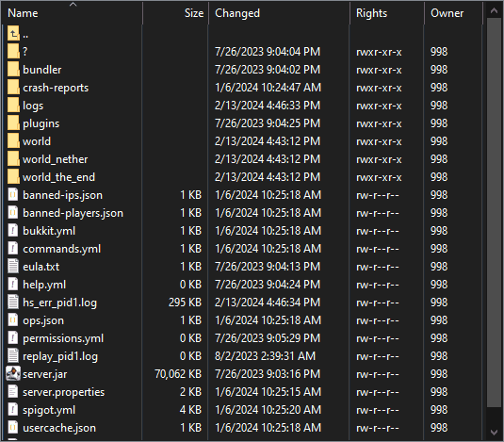Select the 'banned-players.json' file name
This screenshot has width=504, height=442.
point(73,213)
